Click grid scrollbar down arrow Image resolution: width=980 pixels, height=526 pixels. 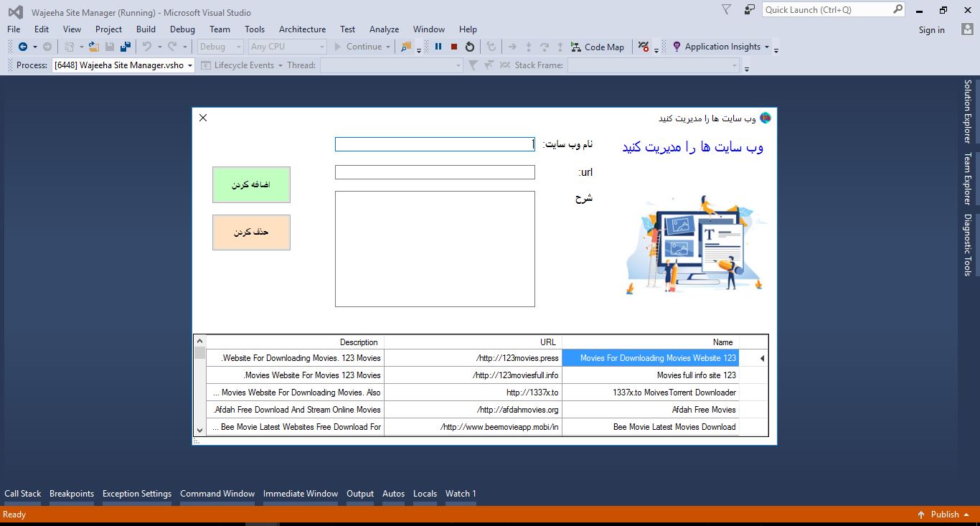(x=199, y=430)
